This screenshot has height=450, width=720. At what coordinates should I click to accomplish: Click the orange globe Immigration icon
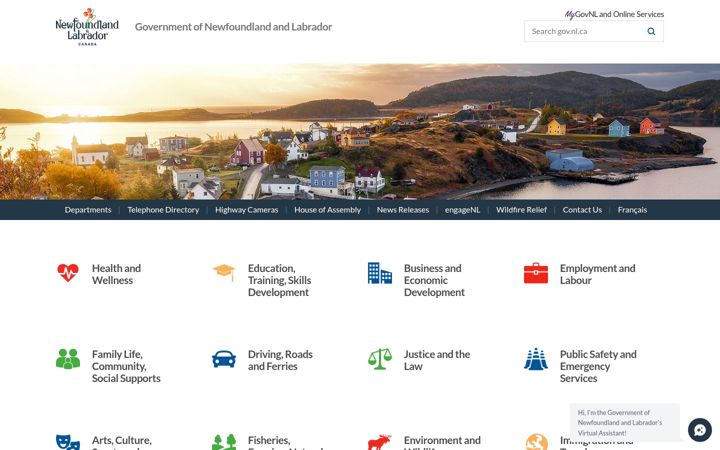tap(537, 442)
